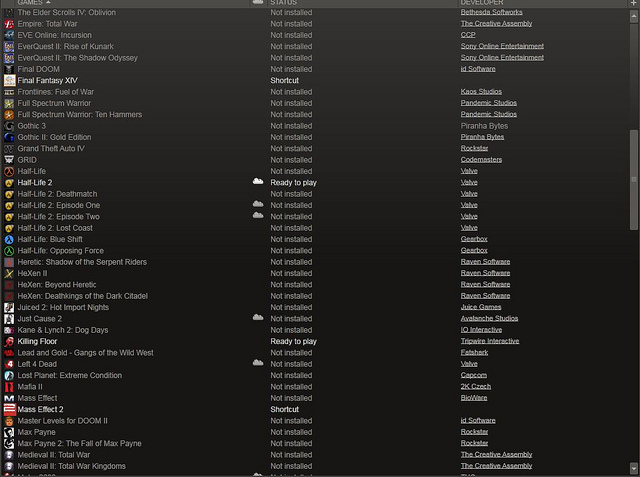
Task: Click the Master Levels for DOOM II icon
Action: coord(9,421)
